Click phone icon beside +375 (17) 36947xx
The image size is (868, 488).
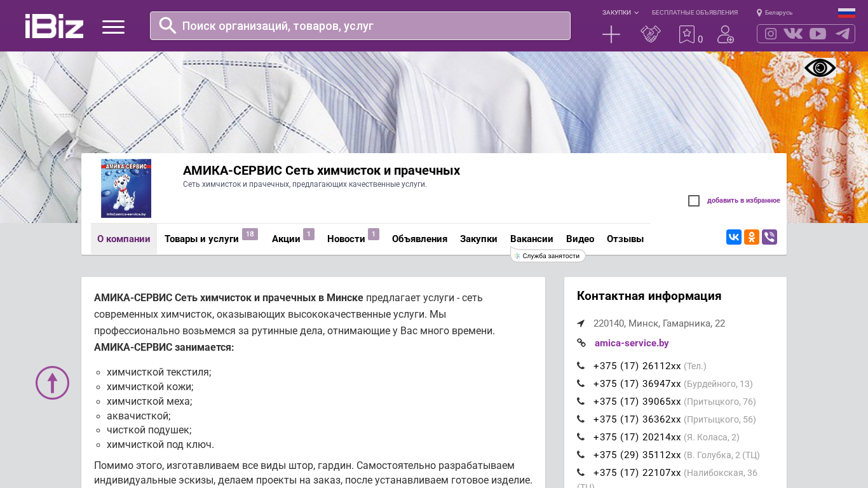point(581,383)
